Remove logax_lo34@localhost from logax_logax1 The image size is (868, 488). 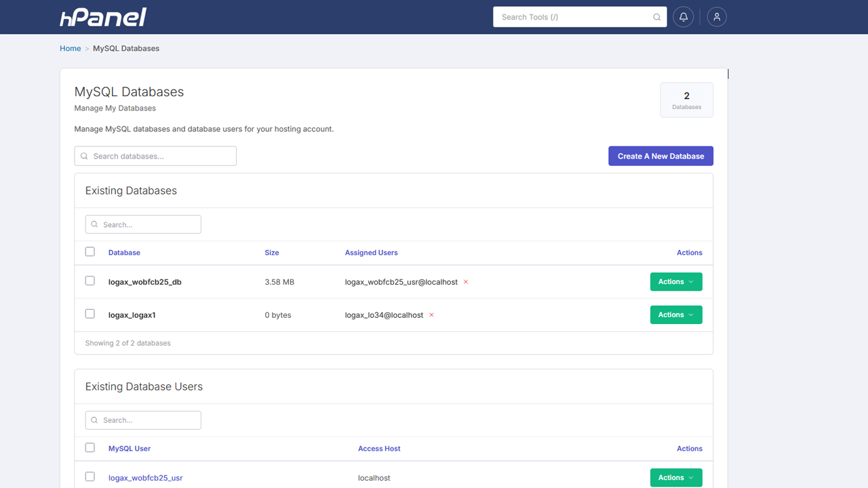coord(431,315)
